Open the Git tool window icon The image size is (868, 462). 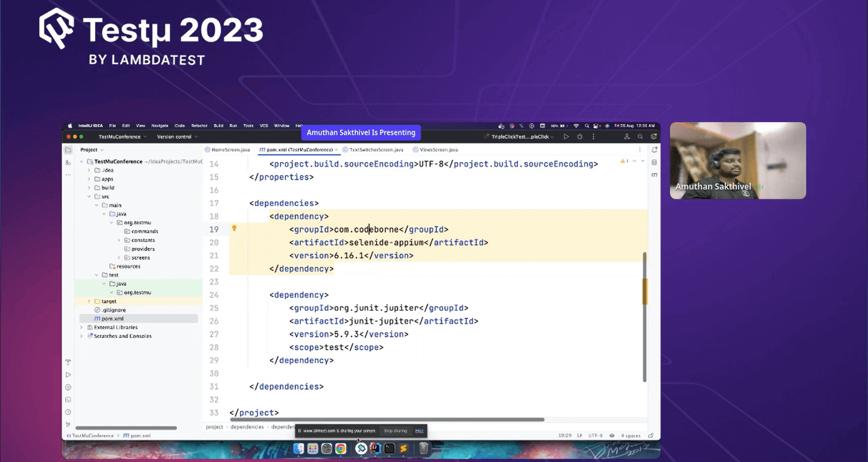pos(68,424)
